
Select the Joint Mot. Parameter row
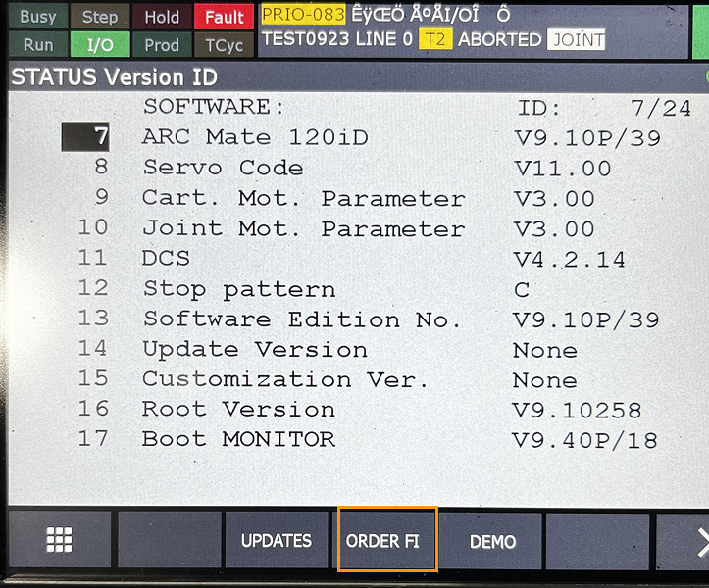tap(337, 227)
